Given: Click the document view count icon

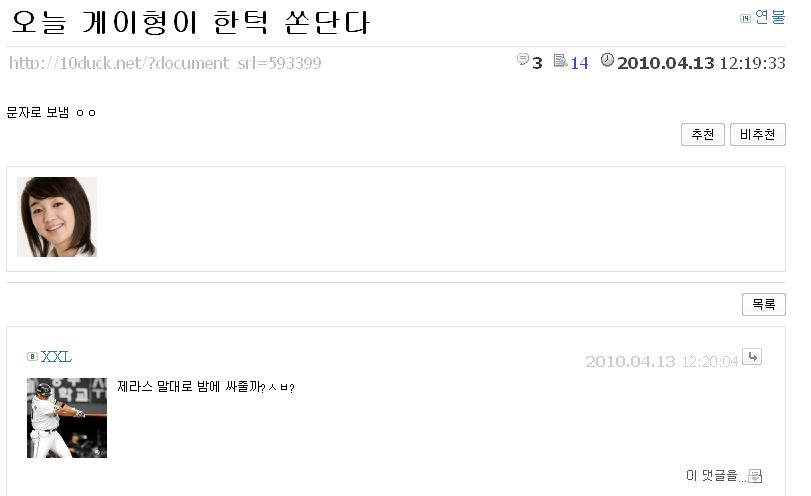Looking at the screenshot, I should pos(560,61).
